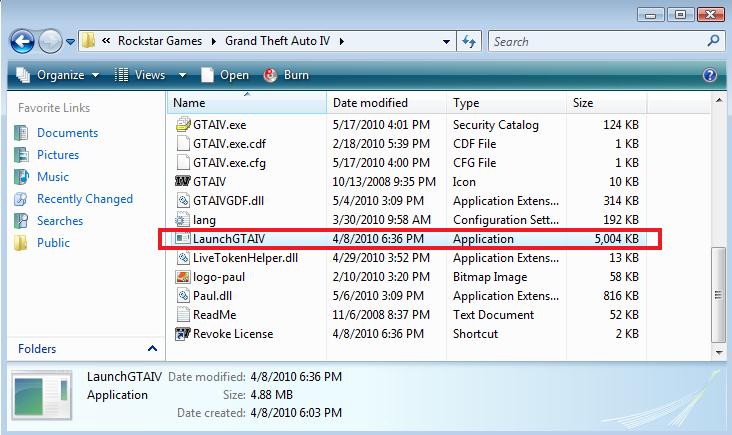Viewport: 732px width, 435px height.
Task: Select GTAIV.exe security catalog icon
Action: [x=183, y=125]
